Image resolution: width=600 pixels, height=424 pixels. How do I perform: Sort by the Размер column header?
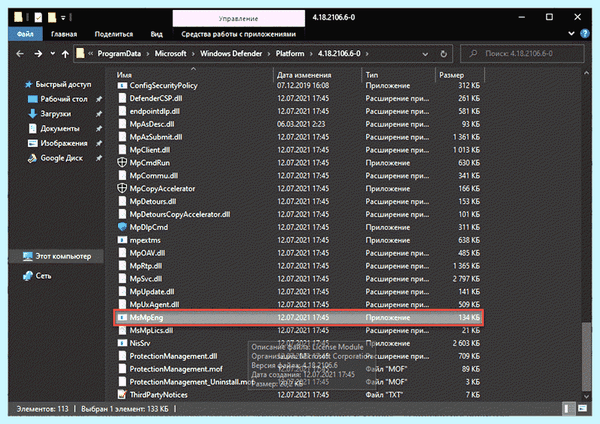click(x=452, y=75)
